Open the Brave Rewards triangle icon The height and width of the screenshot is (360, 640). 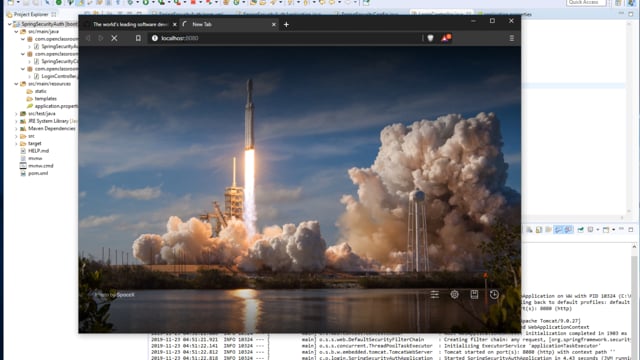pyautogui.click(x=445, y=38)
